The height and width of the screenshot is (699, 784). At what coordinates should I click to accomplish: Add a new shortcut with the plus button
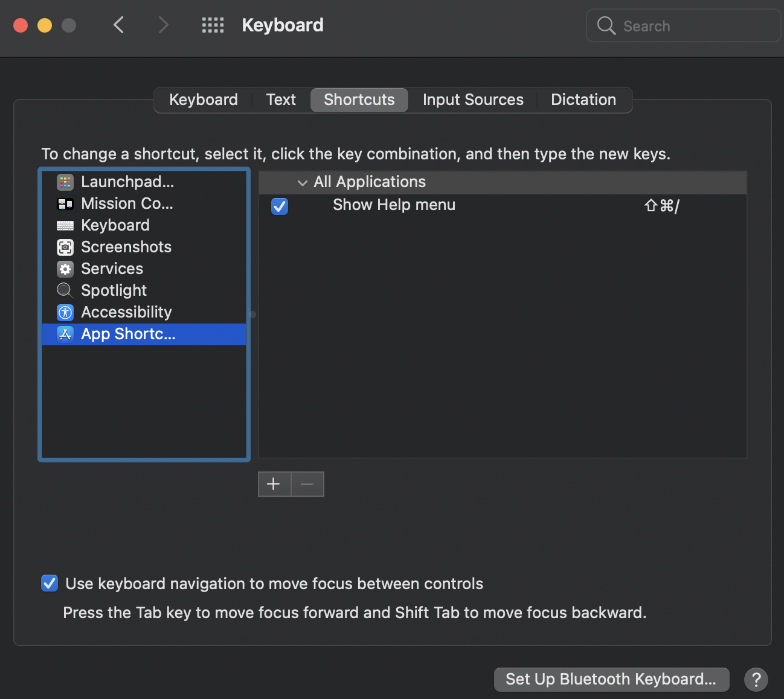pyautogui.click(x=274, y=484)
